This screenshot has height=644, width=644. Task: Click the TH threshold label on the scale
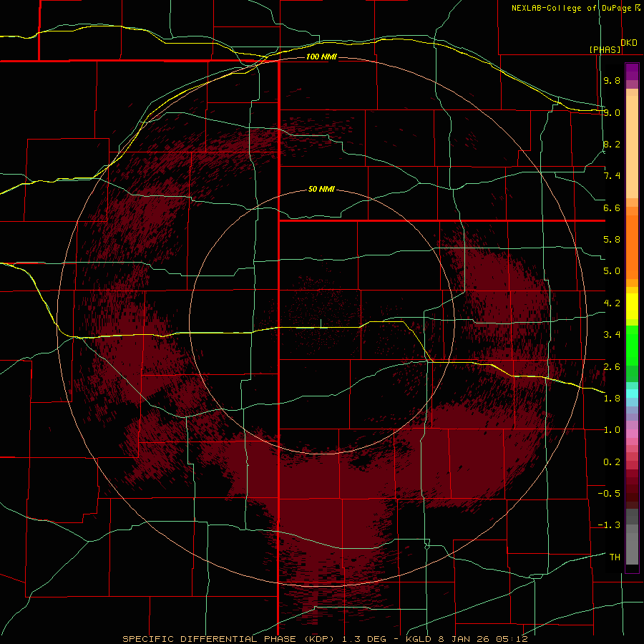tap(615, 557)
